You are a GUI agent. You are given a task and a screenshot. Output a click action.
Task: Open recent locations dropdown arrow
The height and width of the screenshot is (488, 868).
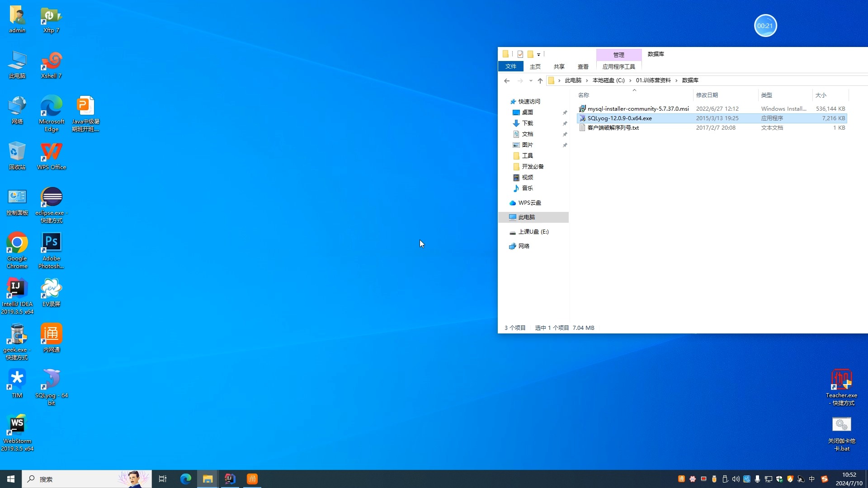click(531, 81)
